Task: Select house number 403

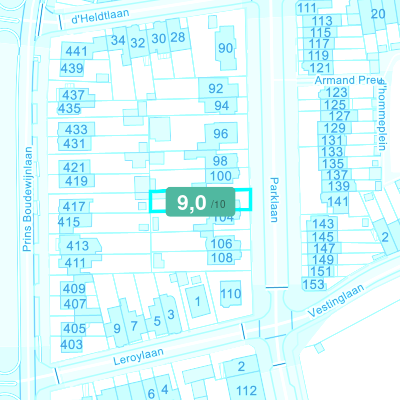Action: pyautogui.click(x=71, y=344)
